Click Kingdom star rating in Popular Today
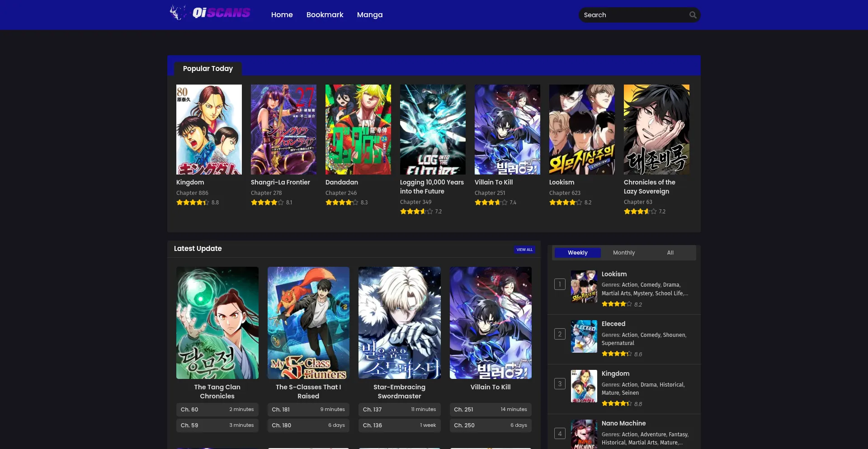The height and width of the screenshot is (449, 868). click(x=193, y=203)
